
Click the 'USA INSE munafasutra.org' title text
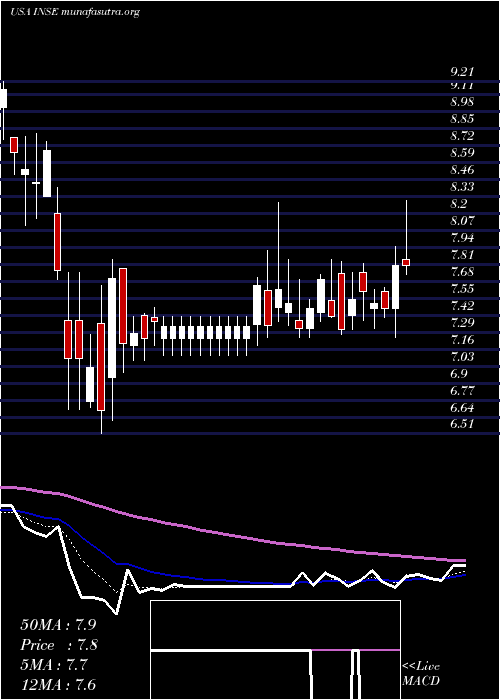[75, 12]
